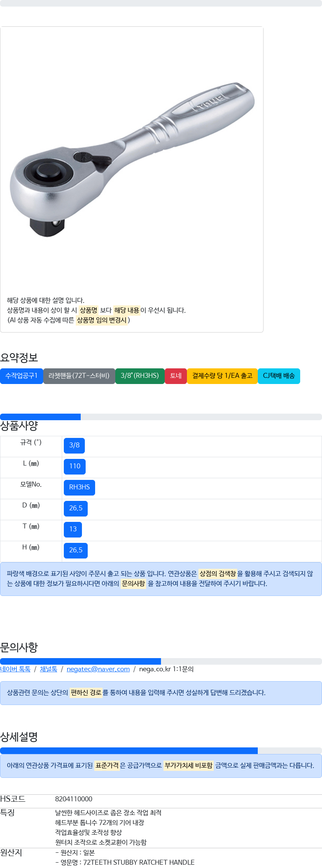Click the 13 thickness value button

[x=73, y=530]
